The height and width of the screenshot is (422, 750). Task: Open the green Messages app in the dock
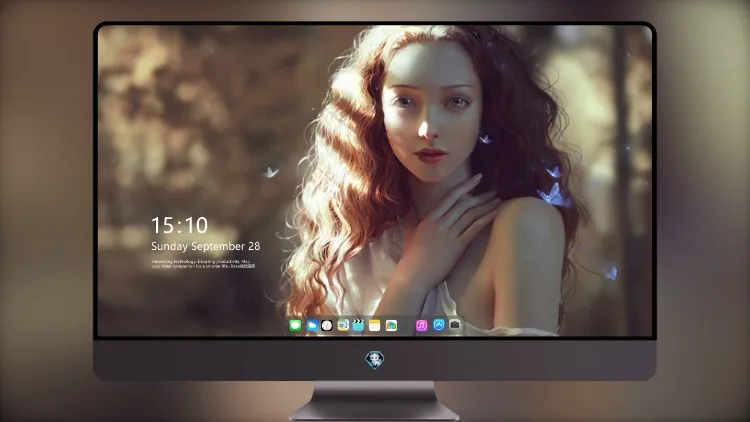[295, 326]
